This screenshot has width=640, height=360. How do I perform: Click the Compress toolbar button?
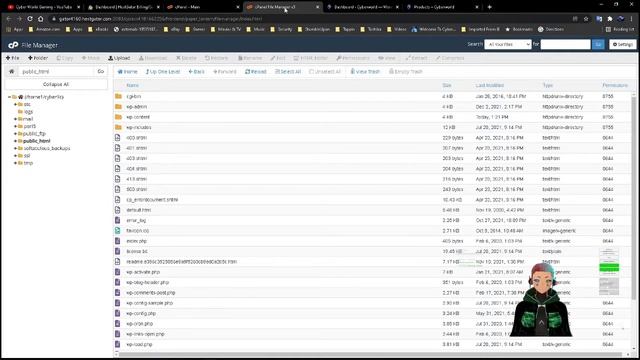click(450, 58)
